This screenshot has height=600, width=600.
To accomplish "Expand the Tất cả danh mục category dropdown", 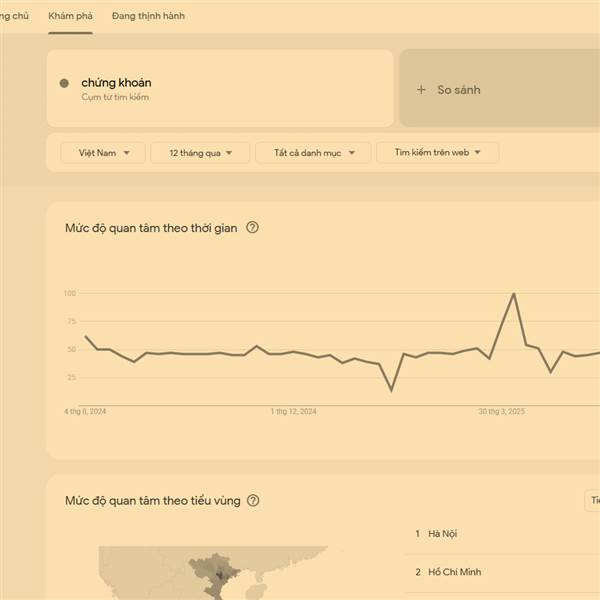I will tap(313, 153).
